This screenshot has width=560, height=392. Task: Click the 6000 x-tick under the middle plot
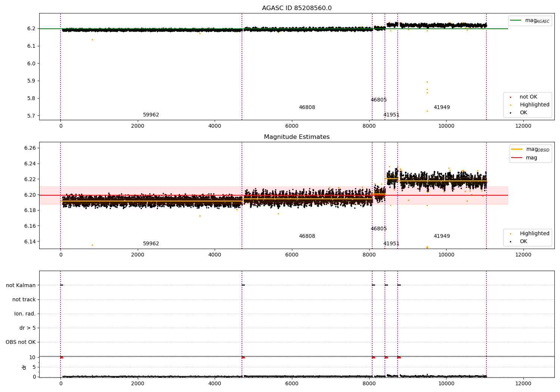coord(292,255)
